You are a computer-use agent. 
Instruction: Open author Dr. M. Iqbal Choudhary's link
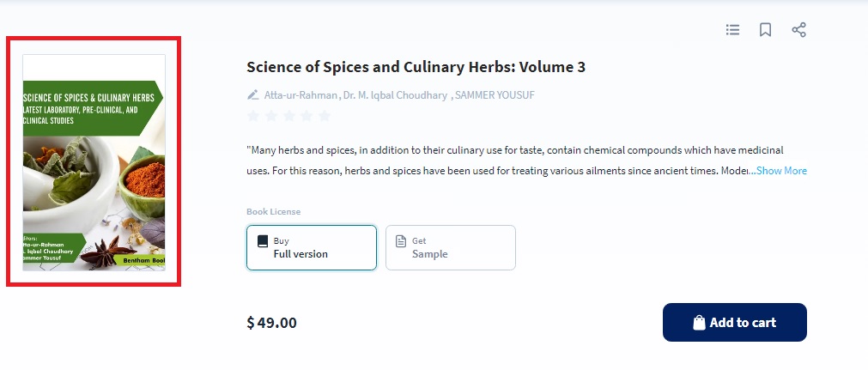pos(395,94)
